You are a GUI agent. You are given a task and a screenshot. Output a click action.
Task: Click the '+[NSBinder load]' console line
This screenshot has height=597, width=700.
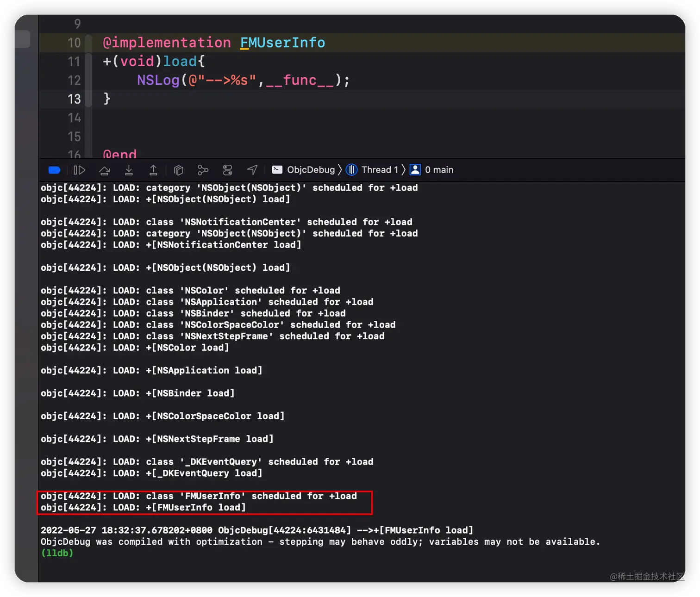[x=137, y=393]
